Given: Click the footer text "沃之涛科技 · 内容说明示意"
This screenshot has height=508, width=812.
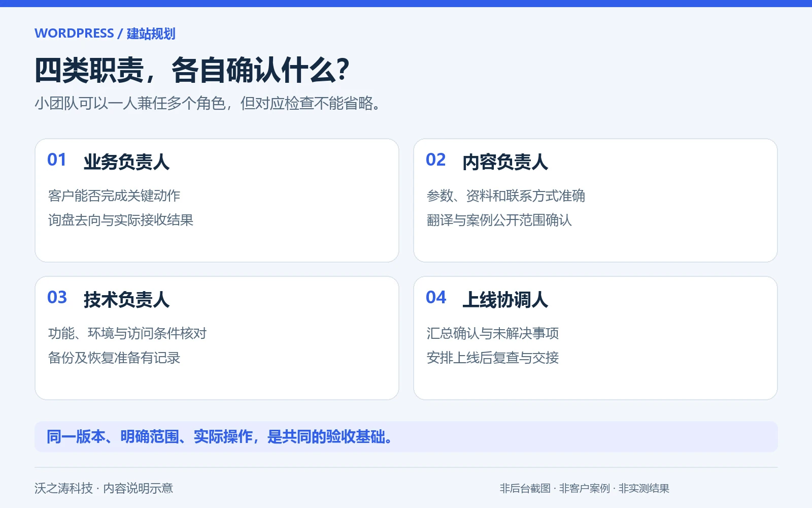Looking at the screenshot, I should pyautogui.click(x=104, y=489).
